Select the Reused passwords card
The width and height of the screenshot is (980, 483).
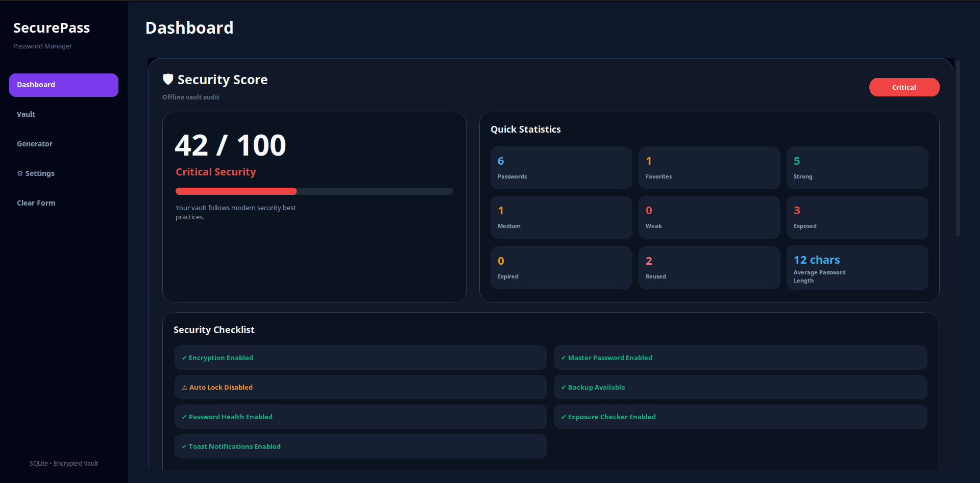[709, 268]
